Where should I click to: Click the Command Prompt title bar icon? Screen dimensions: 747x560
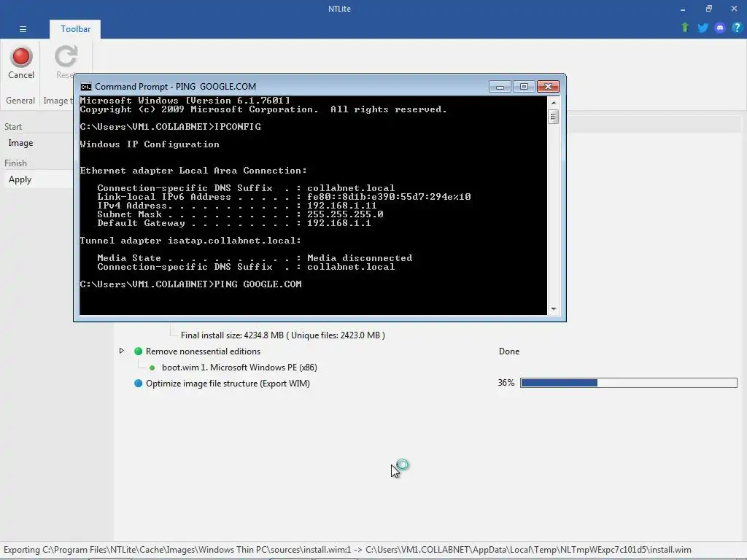point(86,87)
